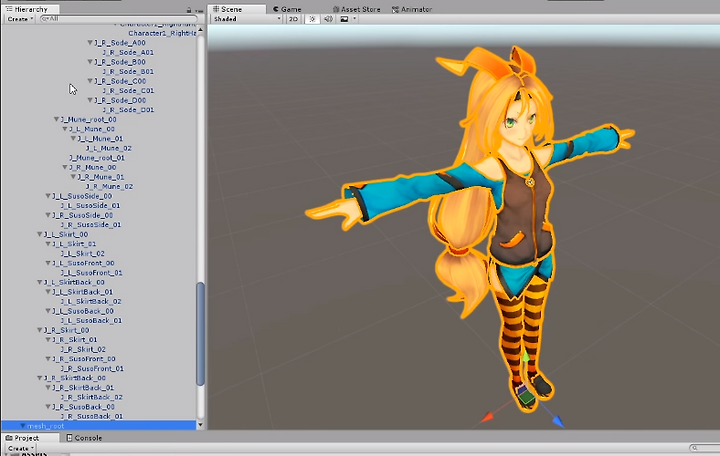Screen dimensions: 720x456
Task: Collapse the J_Mune_root_00 tree node
Action: pyautogui.click(x=56, y=119)
